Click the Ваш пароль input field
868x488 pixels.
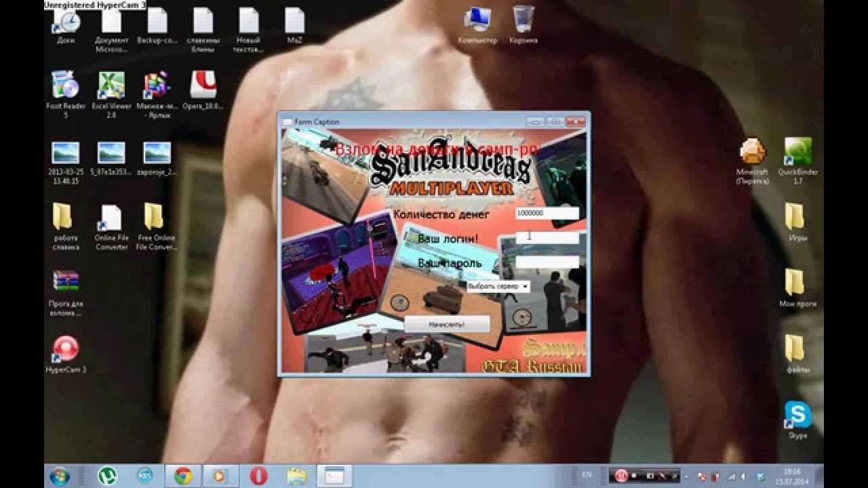(547, 262)
